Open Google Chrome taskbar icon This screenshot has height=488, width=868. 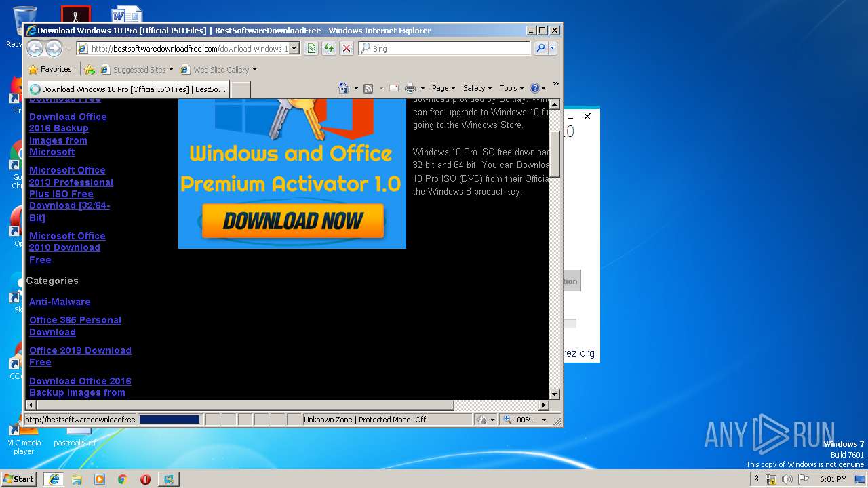[x=122, y=479]
